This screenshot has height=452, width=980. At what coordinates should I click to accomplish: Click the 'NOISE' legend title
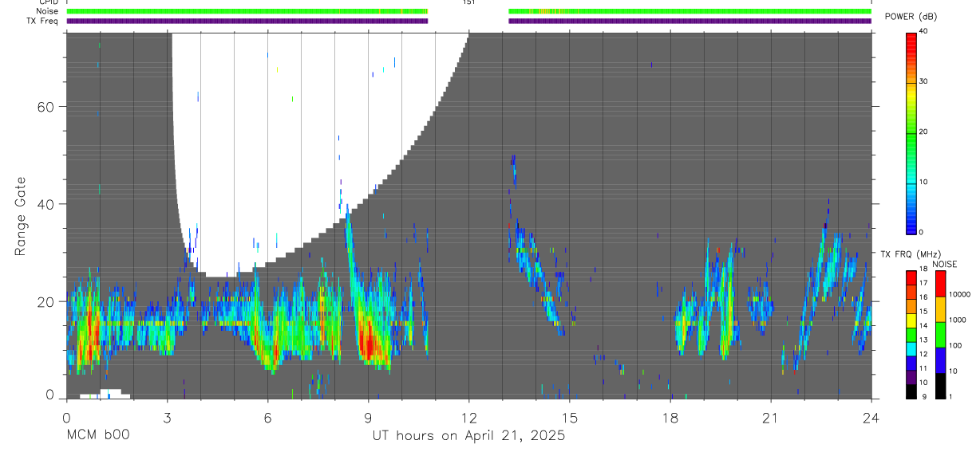point(945,264)
